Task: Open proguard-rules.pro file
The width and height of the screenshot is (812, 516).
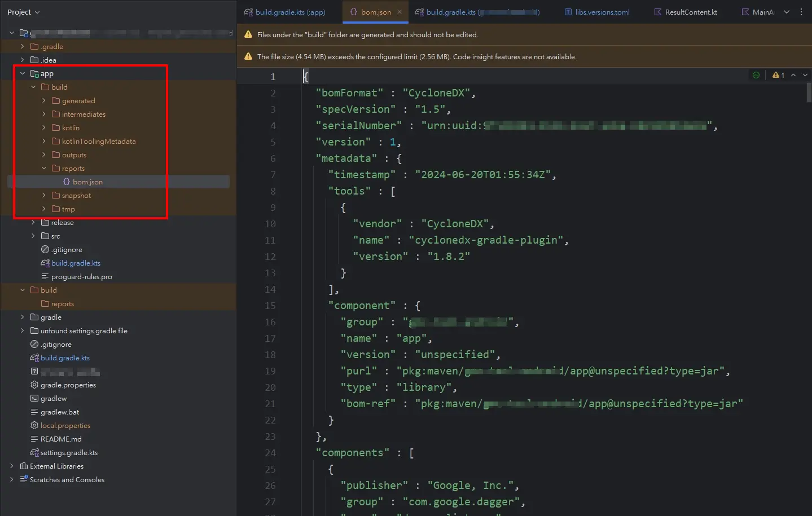Action: 81,276
